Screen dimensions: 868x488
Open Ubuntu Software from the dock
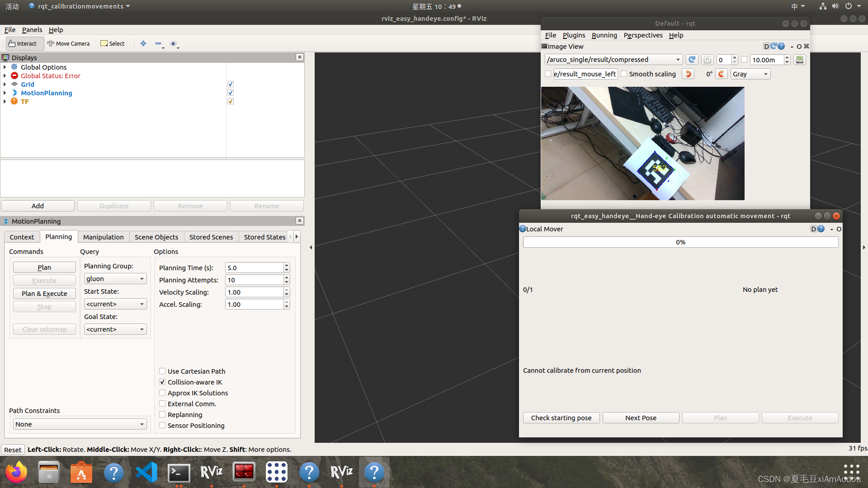(x=81, y=472)
